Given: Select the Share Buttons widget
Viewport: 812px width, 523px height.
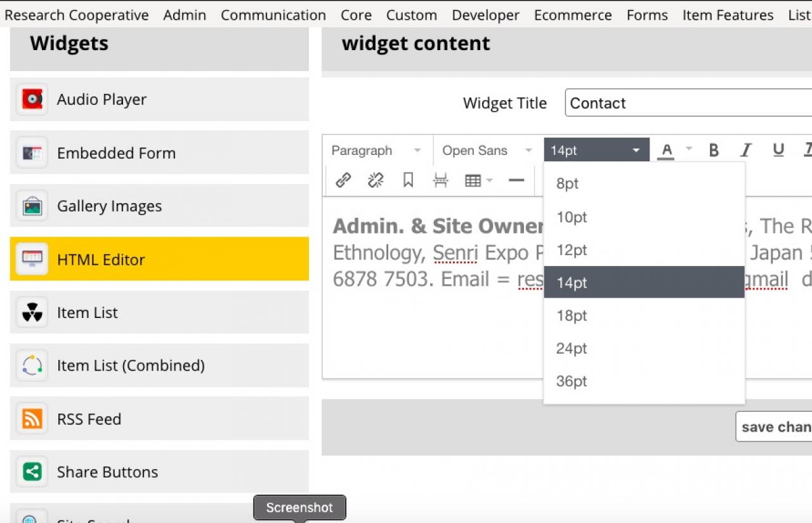Looking at the screenshot, I should coord(107,472).
